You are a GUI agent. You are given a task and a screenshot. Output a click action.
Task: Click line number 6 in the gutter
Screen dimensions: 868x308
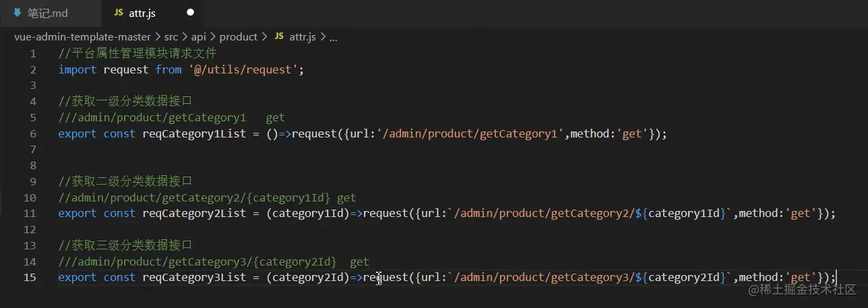[x=33, y=133]
